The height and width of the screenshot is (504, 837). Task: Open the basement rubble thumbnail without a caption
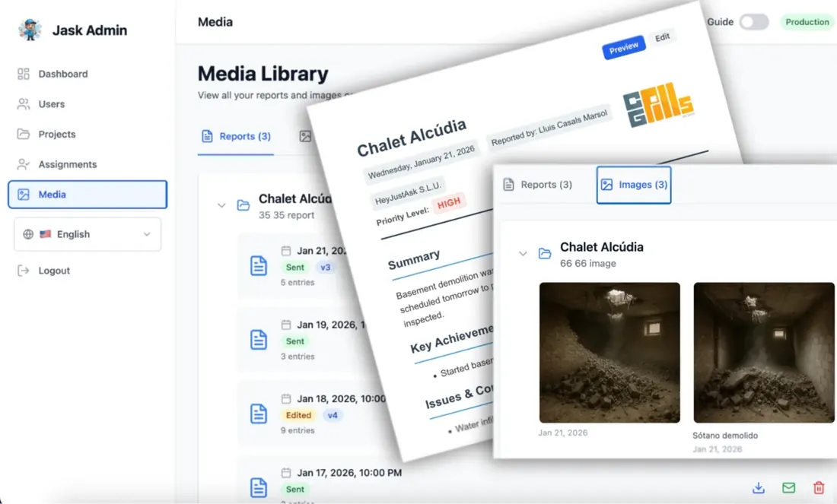(x=609, y=353)
